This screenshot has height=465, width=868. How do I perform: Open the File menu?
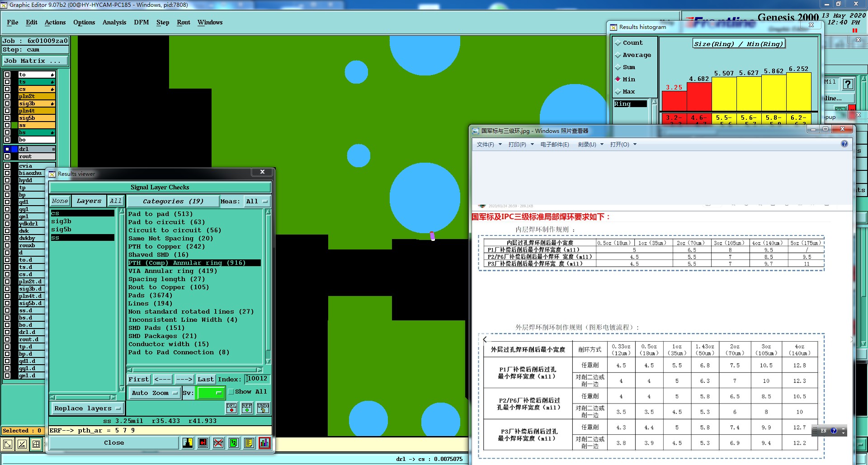[13, 22]
